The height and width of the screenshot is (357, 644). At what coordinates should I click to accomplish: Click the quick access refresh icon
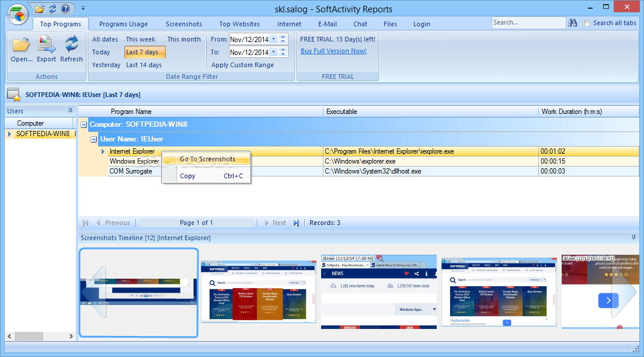53,8
